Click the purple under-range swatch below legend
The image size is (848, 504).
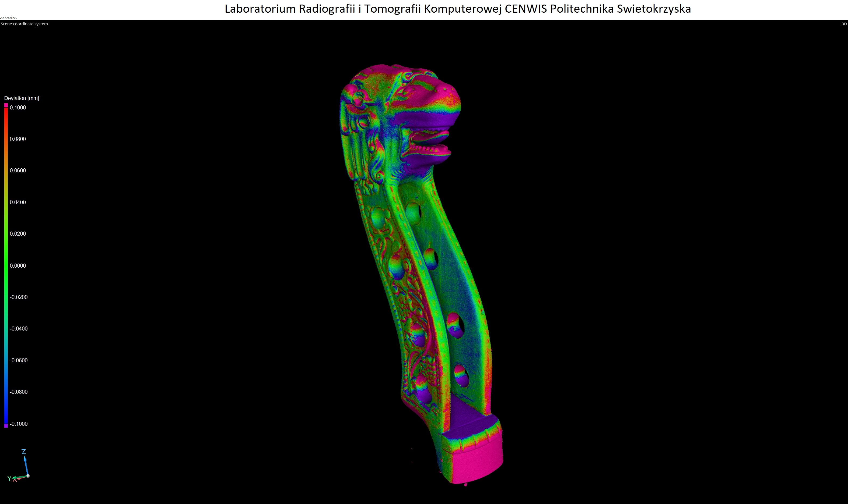[x=6, y=425]
